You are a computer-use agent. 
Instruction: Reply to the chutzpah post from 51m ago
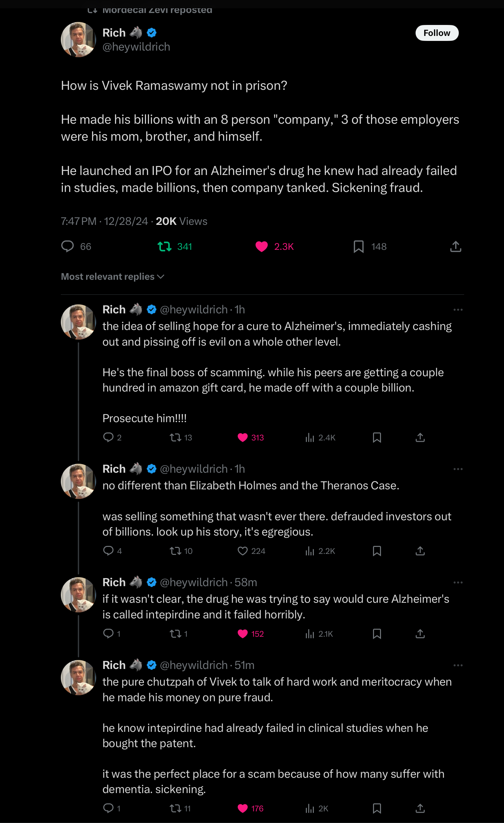click(108, 808)
